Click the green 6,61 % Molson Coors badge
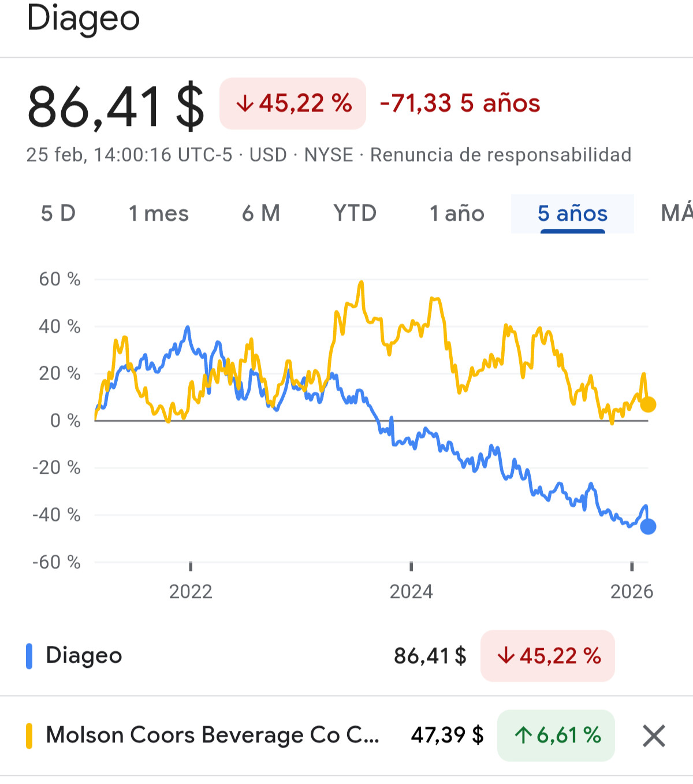The width and height of the screenshot is (693, 784). tap(556, 735)
